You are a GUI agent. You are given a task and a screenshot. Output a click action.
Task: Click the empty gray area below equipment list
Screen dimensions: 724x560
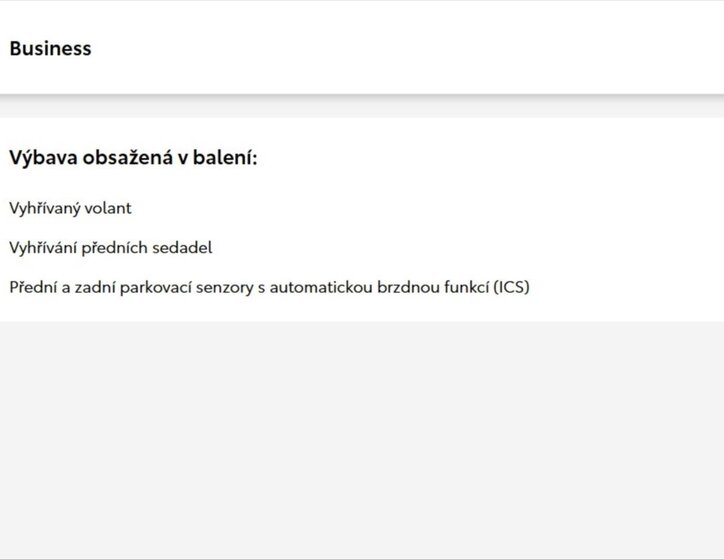tap(362, 440)
